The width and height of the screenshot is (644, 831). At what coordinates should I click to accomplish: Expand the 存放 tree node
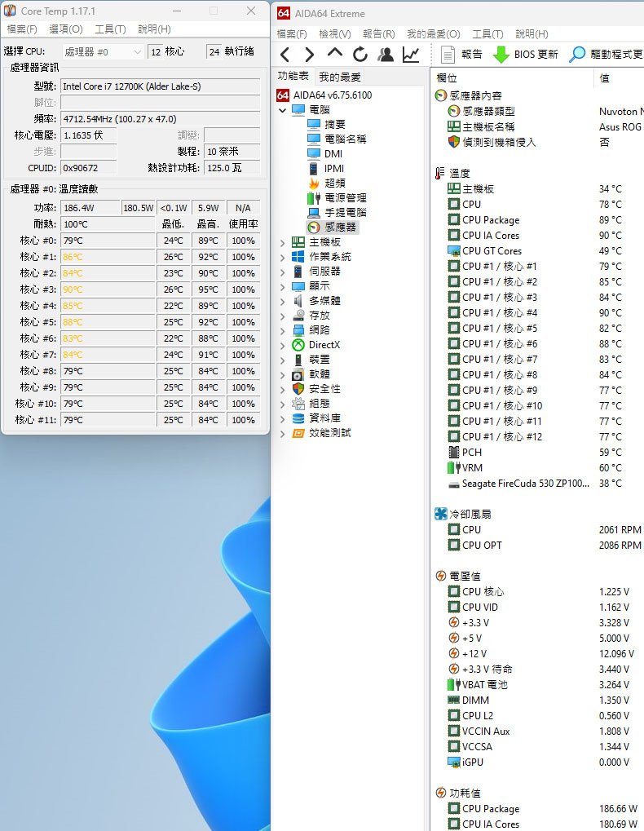[x=282, y=316]
